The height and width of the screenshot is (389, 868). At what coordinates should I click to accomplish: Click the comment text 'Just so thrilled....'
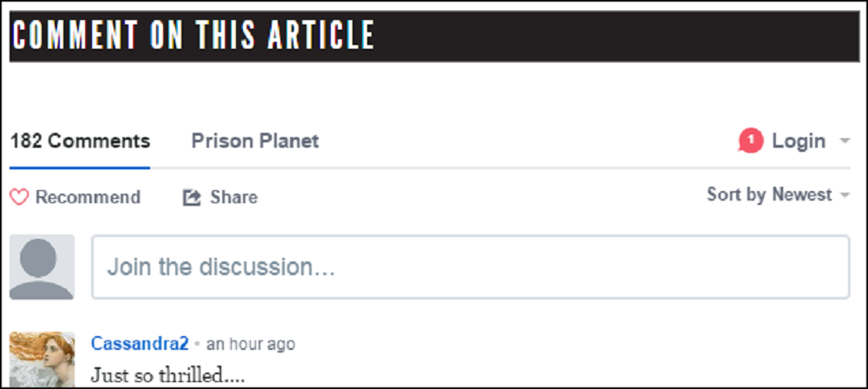168,376
